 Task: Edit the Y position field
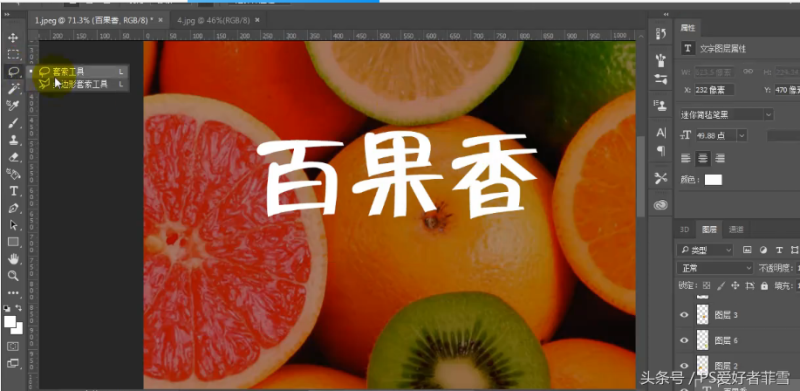pyautogui.click(x=787, y=90)
